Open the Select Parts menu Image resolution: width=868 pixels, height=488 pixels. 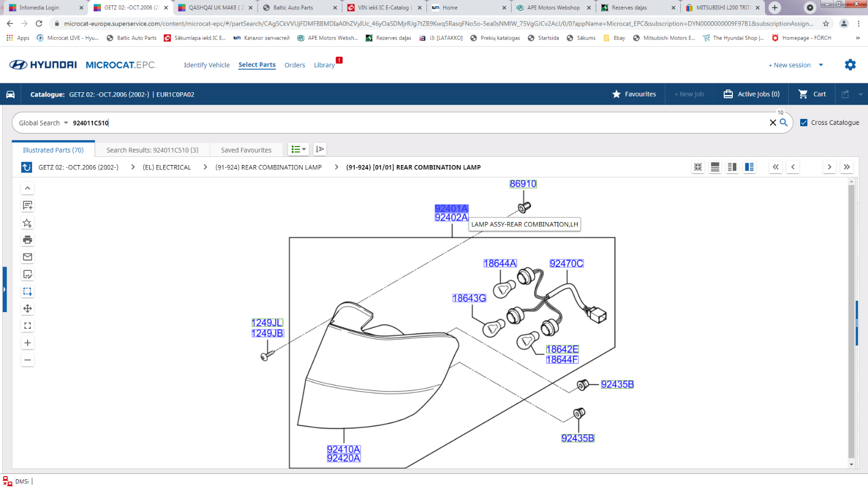[x=257, y=65]
